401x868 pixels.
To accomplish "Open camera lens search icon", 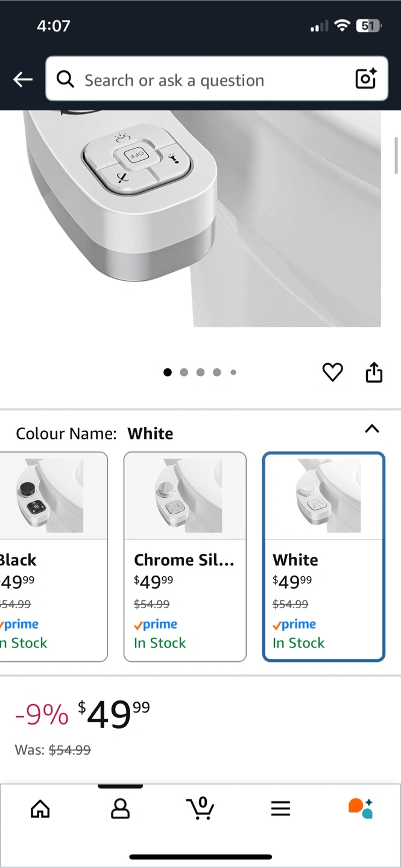I will pyautogui.click(x=365, y=79).
